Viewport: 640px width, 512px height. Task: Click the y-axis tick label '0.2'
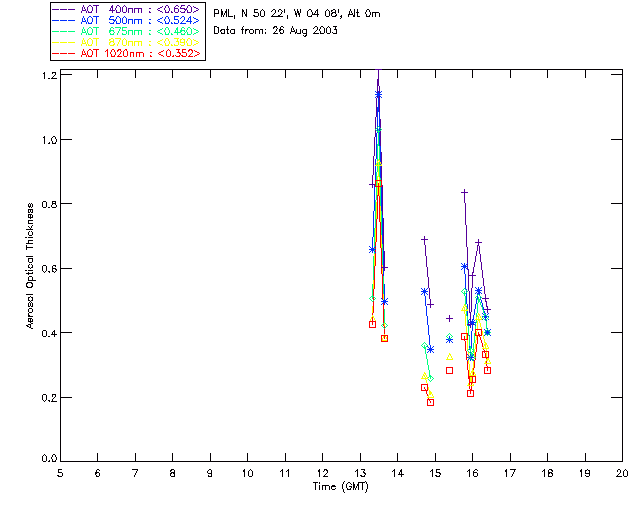49,397
